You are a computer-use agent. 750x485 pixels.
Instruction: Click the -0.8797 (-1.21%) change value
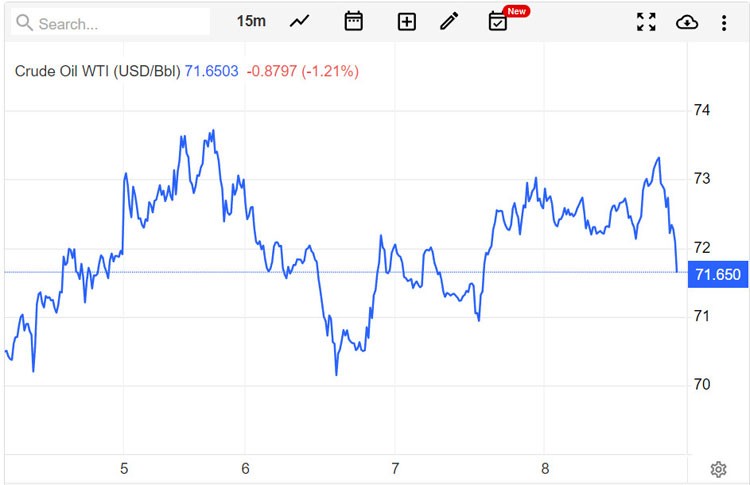tap(300, 71)
